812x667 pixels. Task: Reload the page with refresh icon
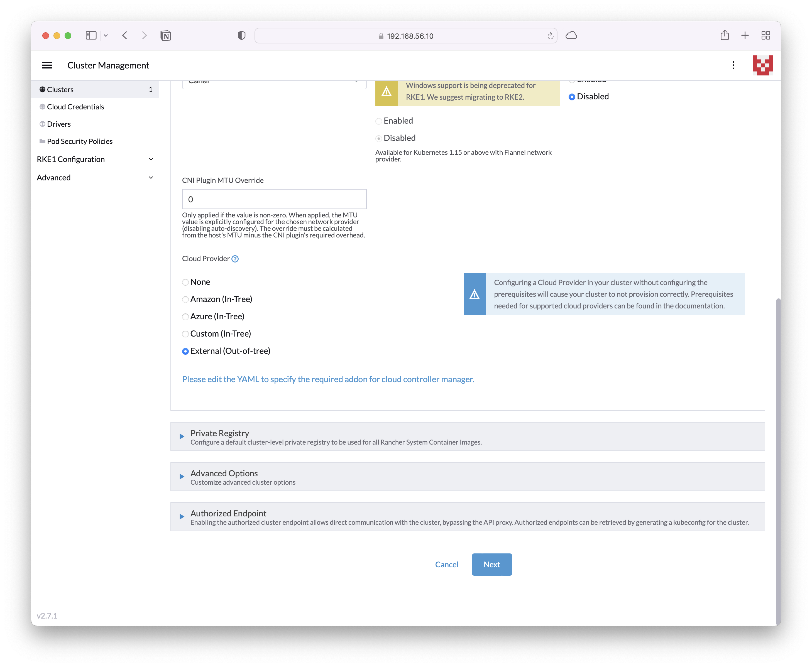pyautogui.click(x=550, y=36)
